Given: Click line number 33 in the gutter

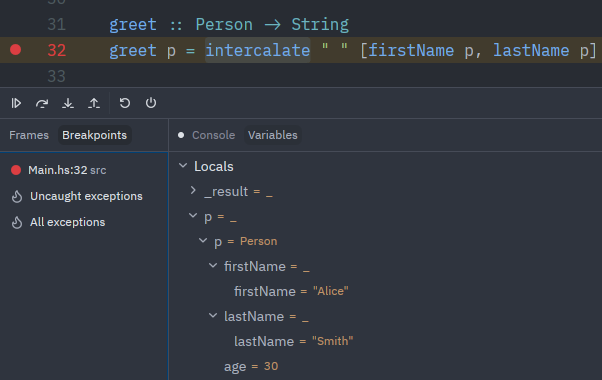Looking at the screenshot, I should [x=57, y=76].
